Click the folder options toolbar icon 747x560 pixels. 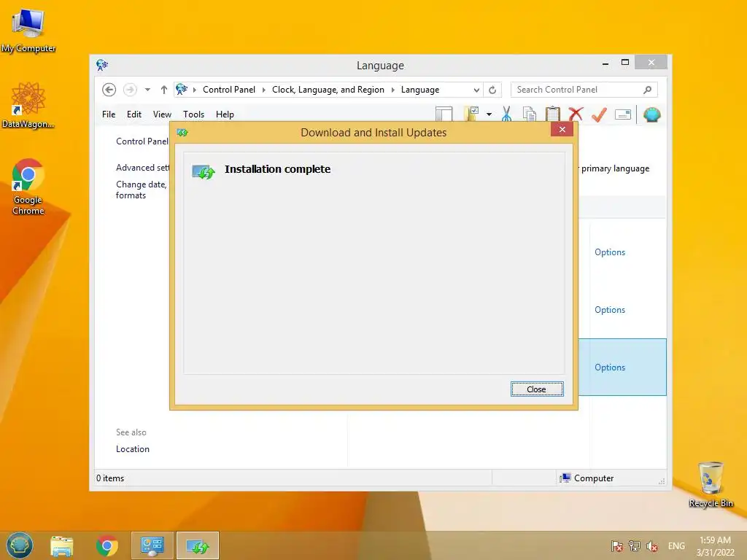(x=471, y=114)
